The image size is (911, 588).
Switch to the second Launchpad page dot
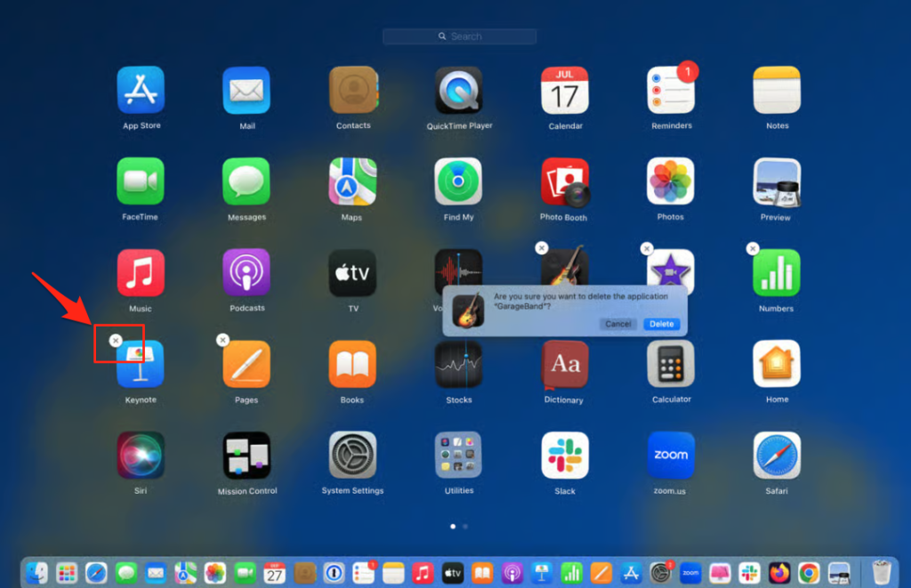[x=464, y=526]
